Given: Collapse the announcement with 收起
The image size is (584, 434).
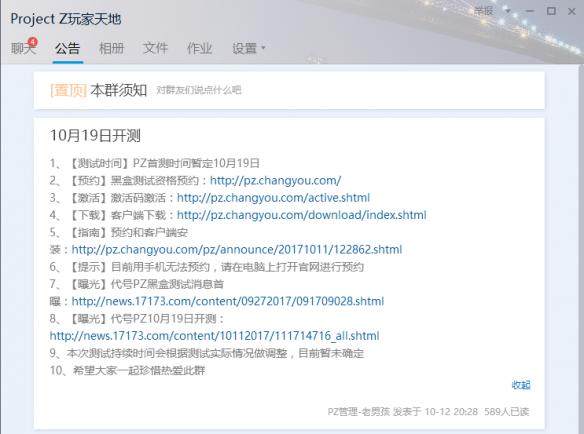Looking at the screenshot, I should click(521, 385).
